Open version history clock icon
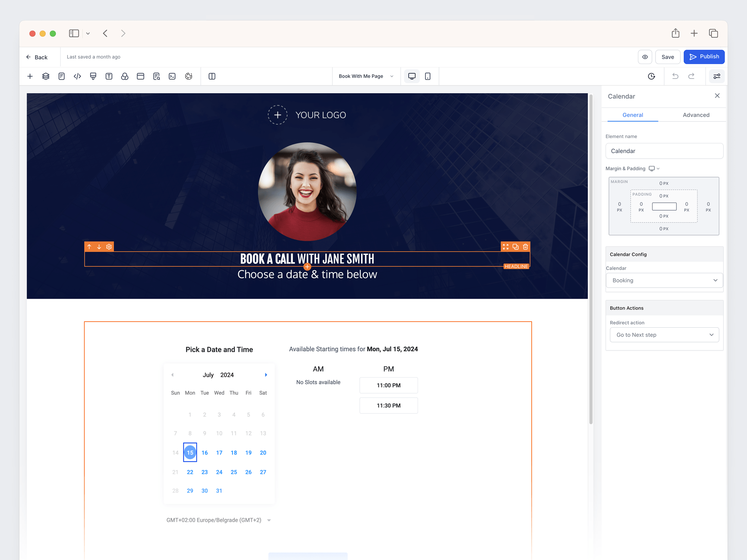The width and height of the screenshot is (747, 560). pos(652,76)
